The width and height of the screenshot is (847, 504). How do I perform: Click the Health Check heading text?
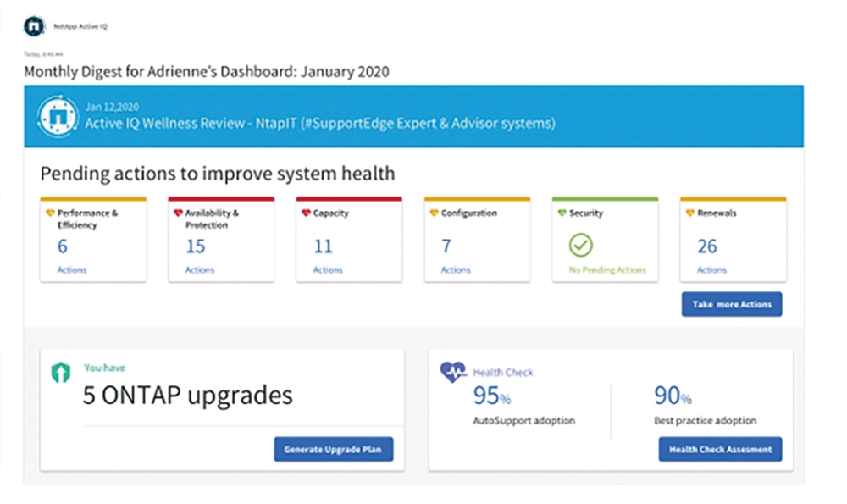tap(503, 372)
